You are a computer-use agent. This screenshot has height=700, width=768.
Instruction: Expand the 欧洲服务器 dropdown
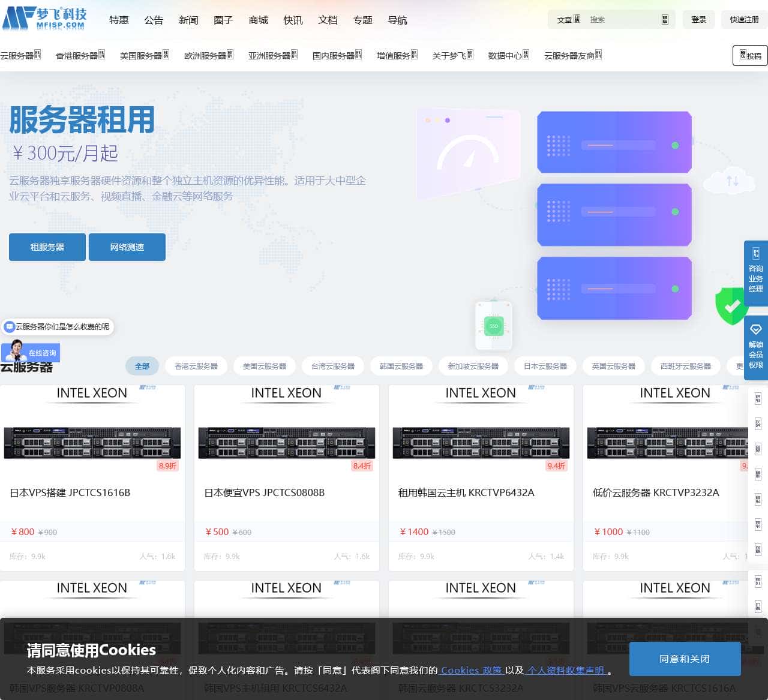coord(209,55)
